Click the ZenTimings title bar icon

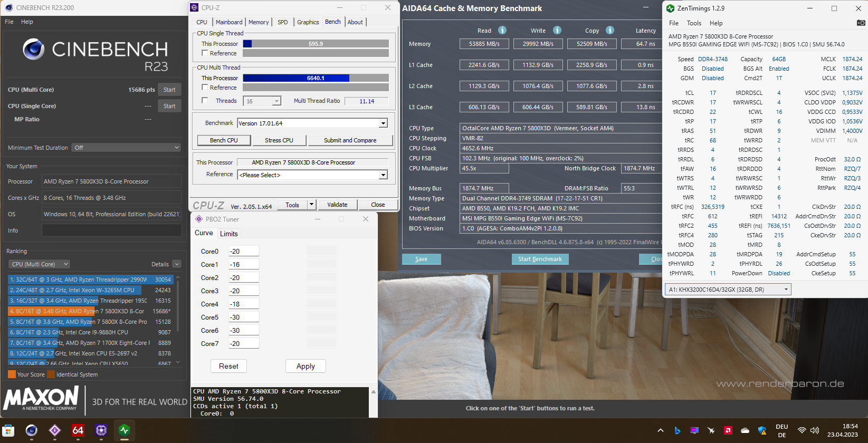point(670,8)
